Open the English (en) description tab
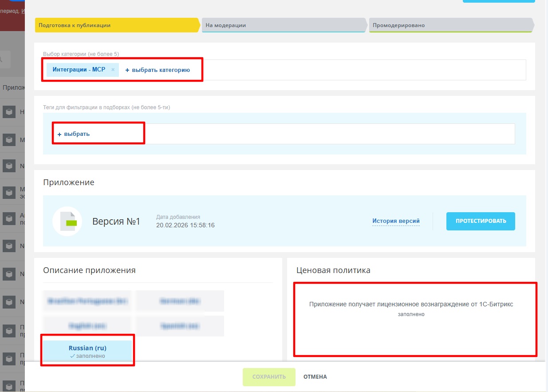The width and height of the screenshot is (548, 392). coord(87,326)
